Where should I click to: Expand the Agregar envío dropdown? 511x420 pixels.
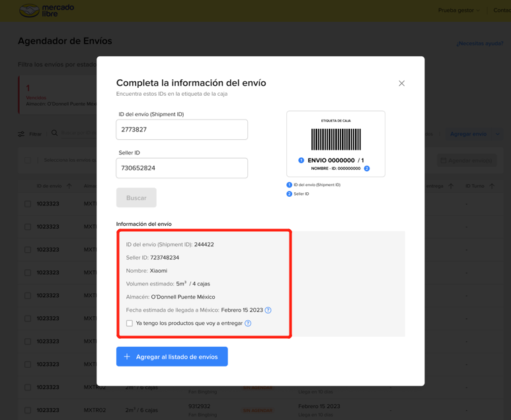click(x=497, y=134)
